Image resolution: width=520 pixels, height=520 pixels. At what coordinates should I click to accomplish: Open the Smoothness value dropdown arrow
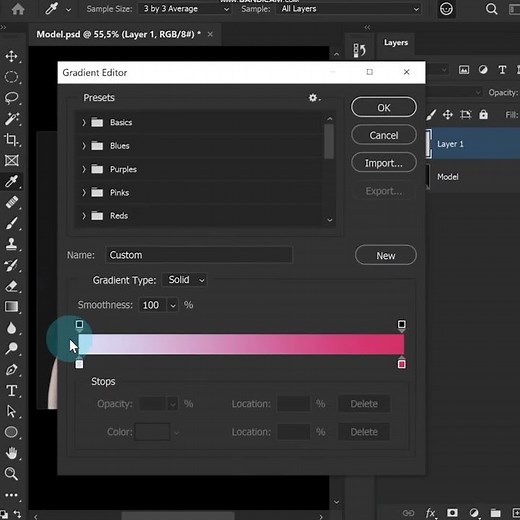click(x=172, y=305)
